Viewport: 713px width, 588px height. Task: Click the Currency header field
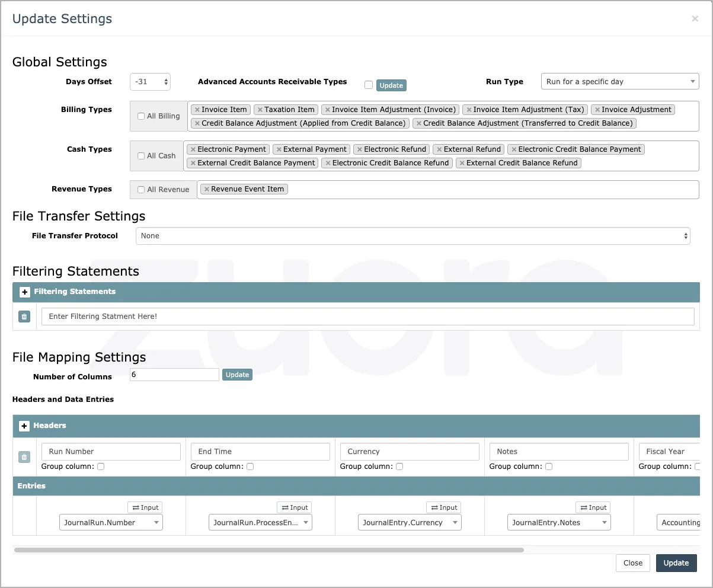[410, 452]
